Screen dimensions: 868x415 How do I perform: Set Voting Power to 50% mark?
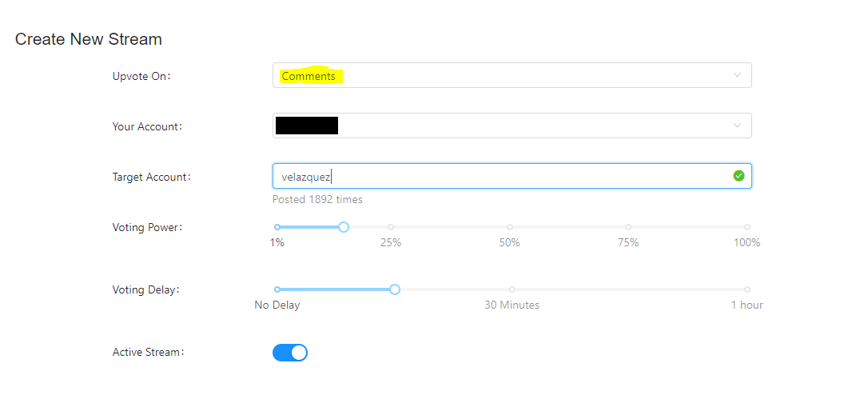(x=510, y=227)
